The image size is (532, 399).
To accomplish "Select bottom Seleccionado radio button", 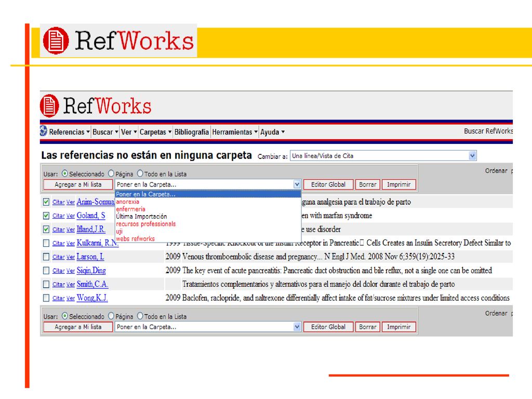I will (65, 316).
